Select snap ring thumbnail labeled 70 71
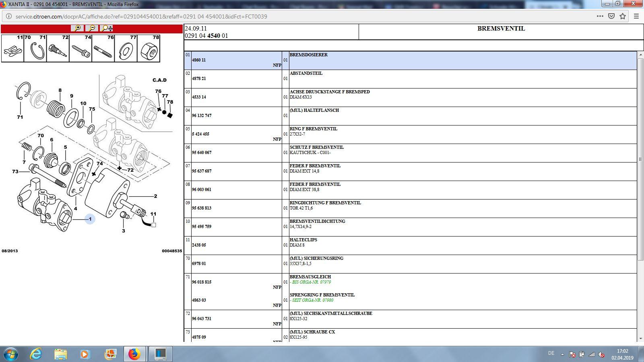Viewport: 644px width, 362px height. pos(35,48)
